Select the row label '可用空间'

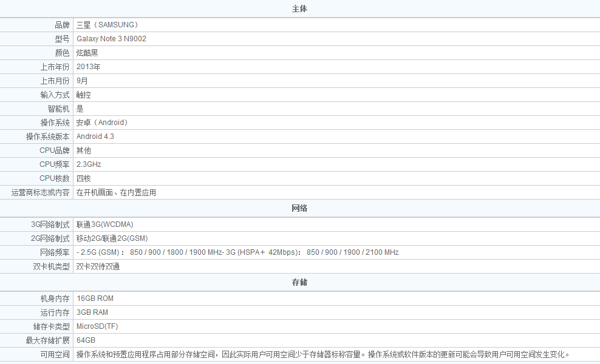tap(55, 354)
